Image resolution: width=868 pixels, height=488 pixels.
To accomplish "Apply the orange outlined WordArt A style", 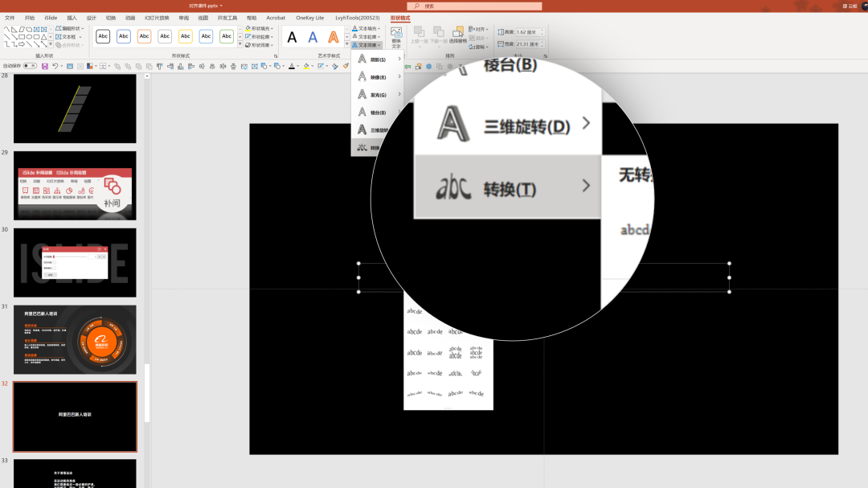I will 334,37.
